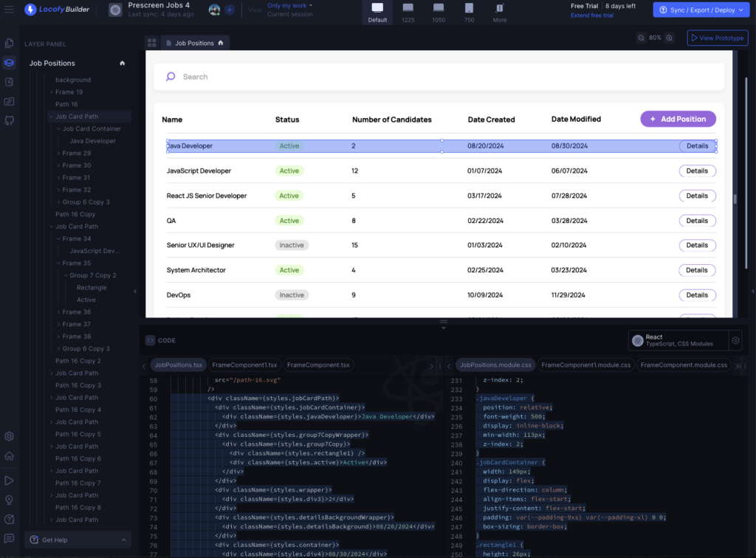
Task: Open the Only my work view dropdown
Action: tap(289, 6)
